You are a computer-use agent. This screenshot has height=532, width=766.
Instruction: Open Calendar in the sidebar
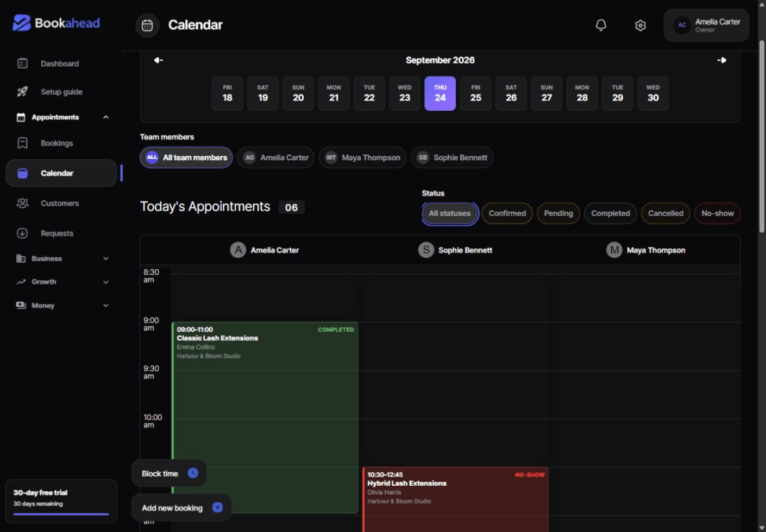[61, 173]
